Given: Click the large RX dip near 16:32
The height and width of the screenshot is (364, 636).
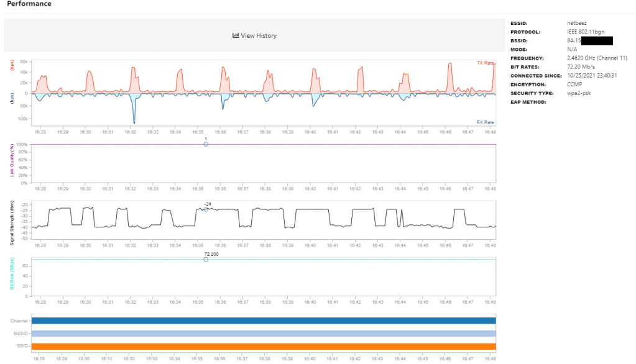Looking at the screenshot, I should click(x=133, y=122).
